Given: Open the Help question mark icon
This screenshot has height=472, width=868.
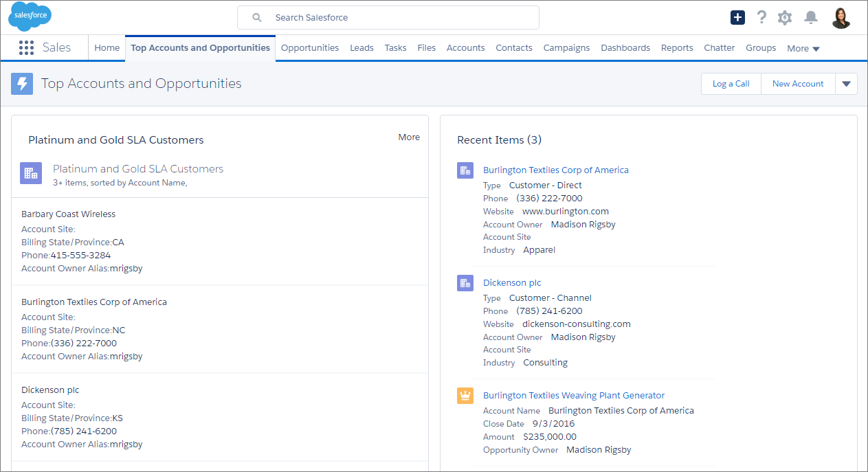Looking at the screenshot, I should [761, 17].
